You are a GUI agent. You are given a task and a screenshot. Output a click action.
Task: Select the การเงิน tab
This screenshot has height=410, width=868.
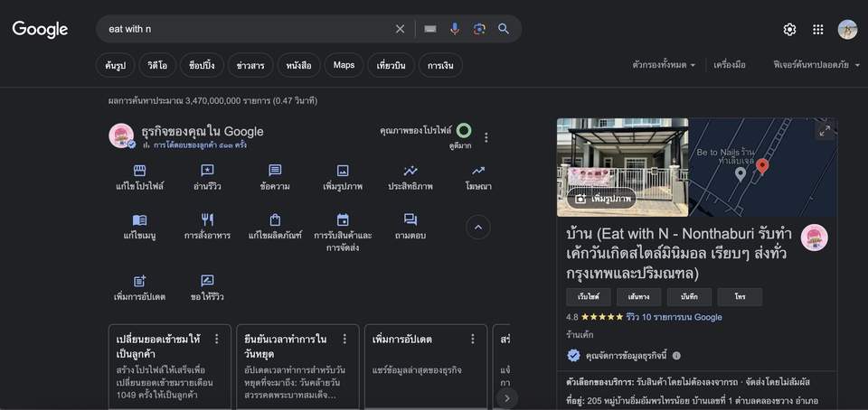tap(440, 65)
